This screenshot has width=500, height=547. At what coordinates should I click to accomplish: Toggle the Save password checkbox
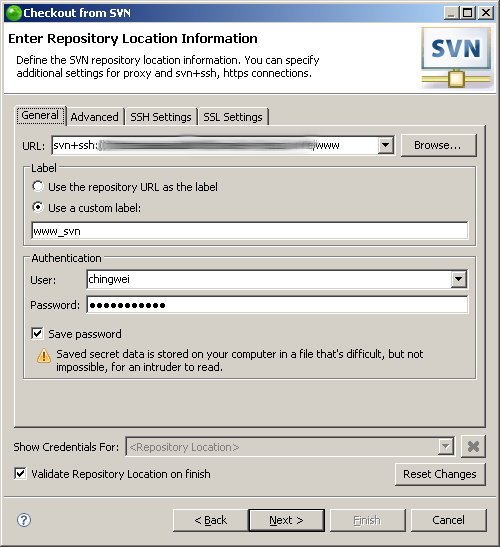[x=37, y=334]
